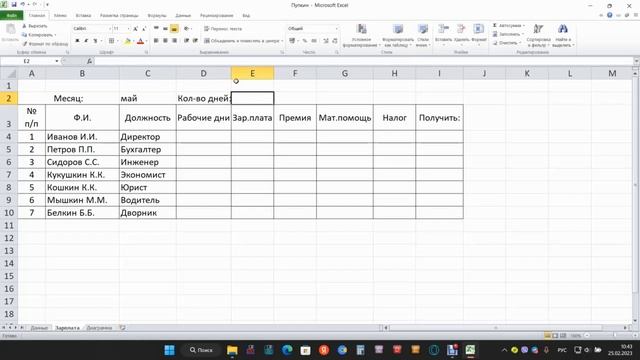
Task: Save the workbook via Quick Access toolbar
Action: coord(14,4)
